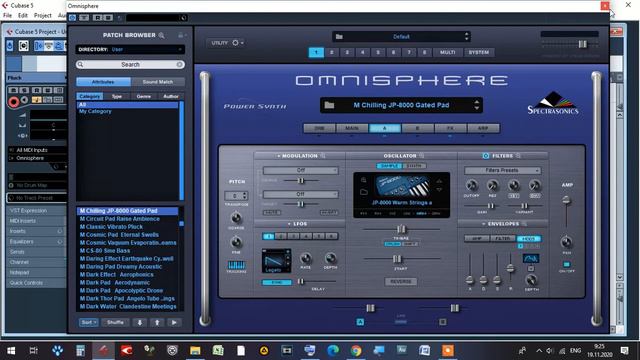This screenshot has height=360, width=640.
Task: Open second modulation source Off dropdown
Action: pos(300,194)
